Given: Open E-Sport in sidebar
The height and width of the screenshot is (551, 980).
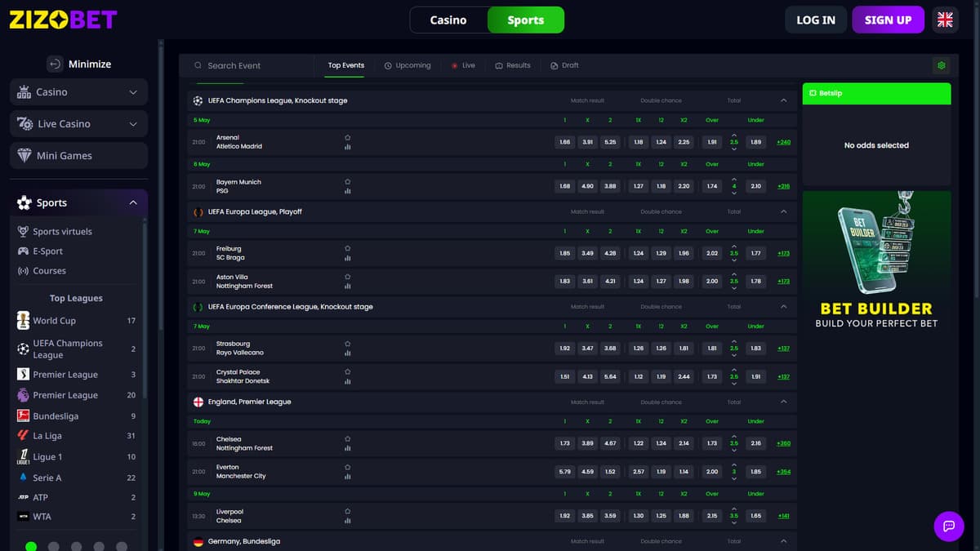Looking at the screenshot, I should tap(47, 251).
